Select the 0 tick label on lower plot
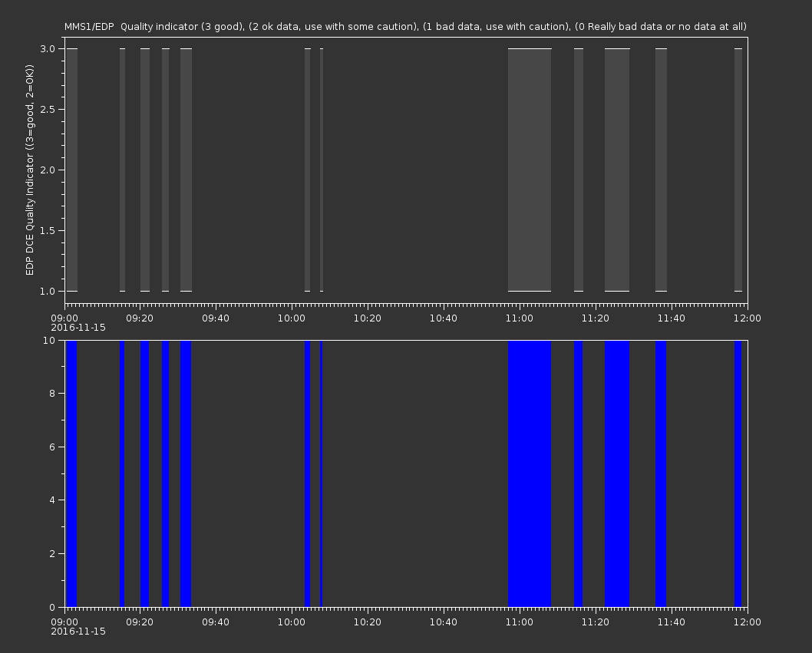This screenshot has width=812, height=653. (52, 607)
